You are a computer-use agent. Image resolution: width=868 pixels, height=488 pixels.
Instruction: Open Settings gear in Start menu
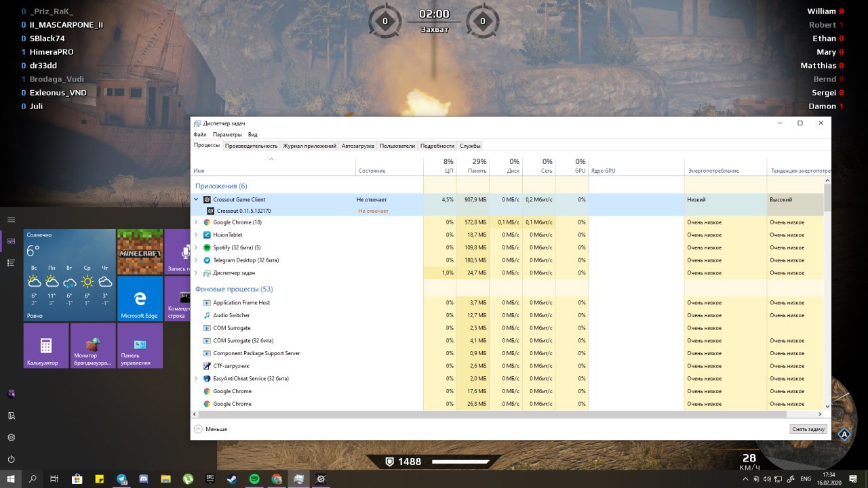11,438
